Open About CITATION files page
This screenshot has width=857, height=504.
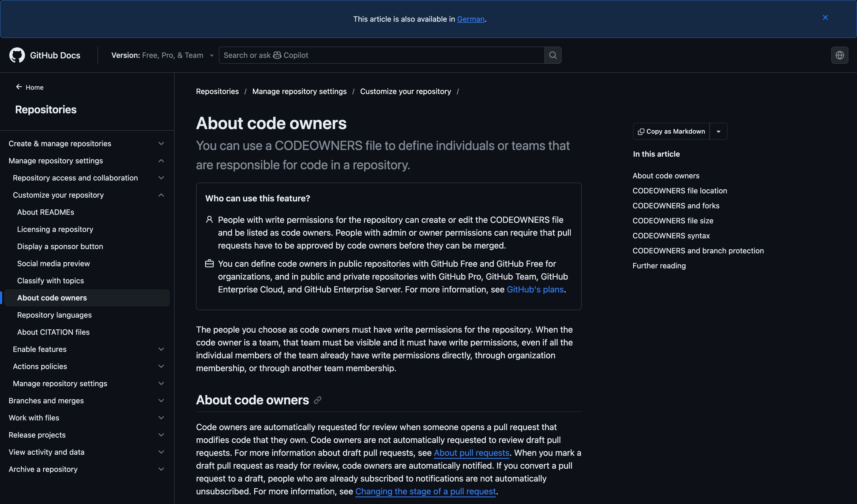click(x=53, y=332)
